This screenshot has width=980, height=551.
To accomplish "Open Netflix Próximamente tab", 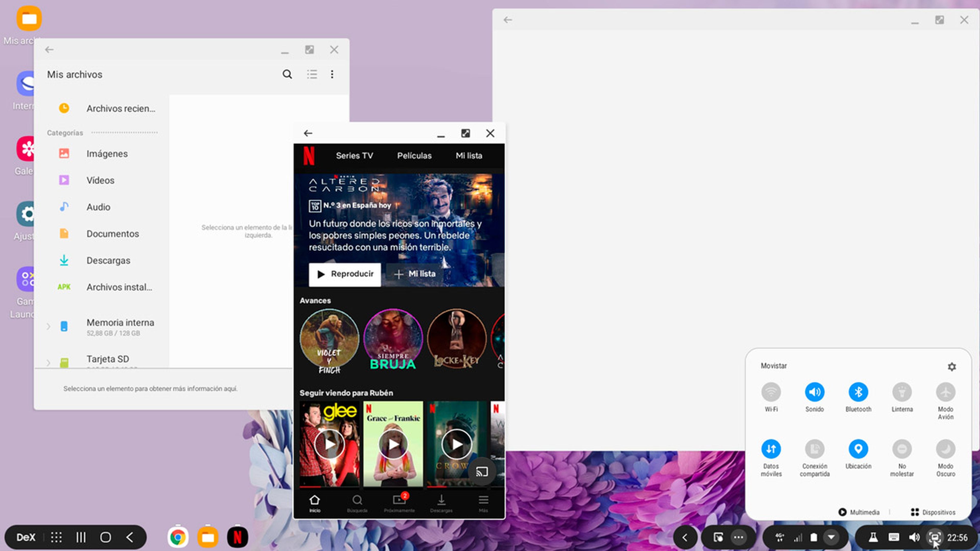I will pos(399,504).
